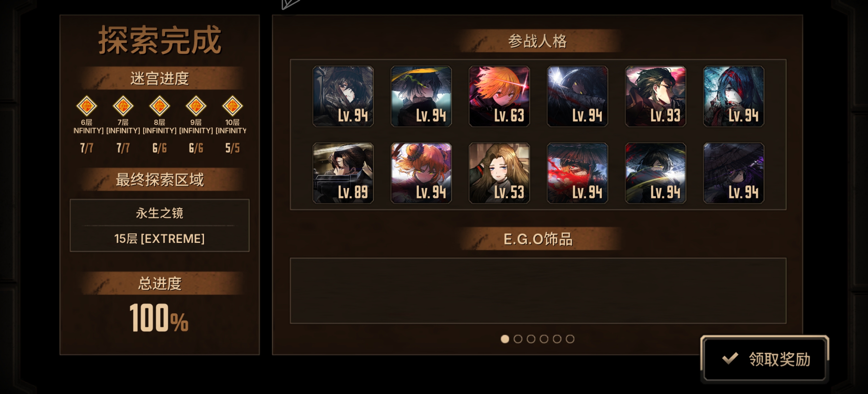868x394 pixels.
Task: Select the orange-haired Lv.63 character portrait
Action: pyautogui.click(x=499, y=97)
